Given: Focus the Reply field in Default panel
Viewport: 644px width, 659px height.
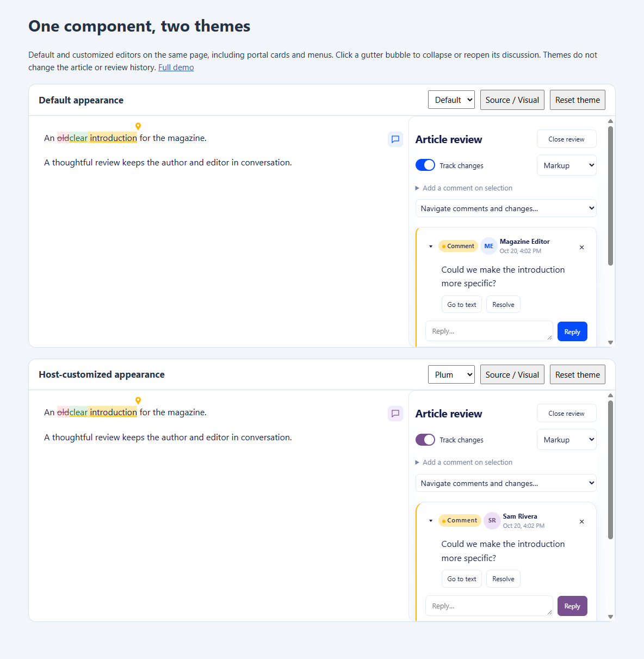Looking at the screenshot, I should (x=489, y=331).
